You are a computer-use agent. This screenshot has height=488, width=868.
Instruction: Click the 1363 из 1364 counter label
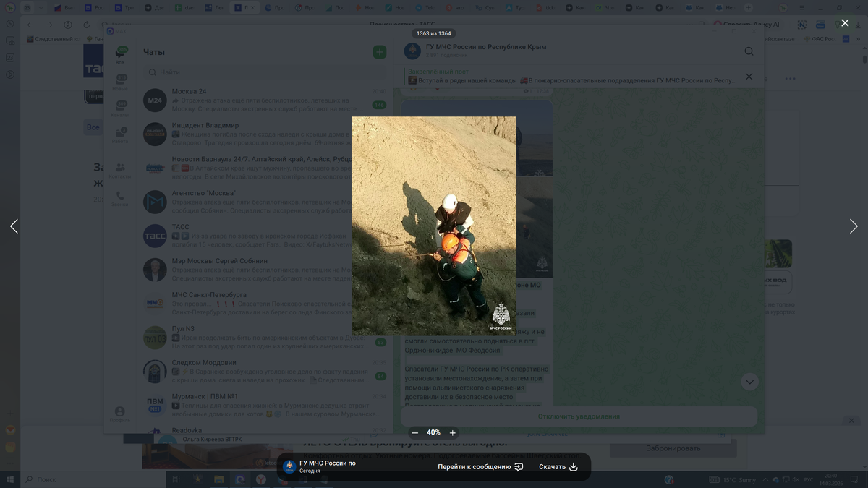[x=434, y=33]
